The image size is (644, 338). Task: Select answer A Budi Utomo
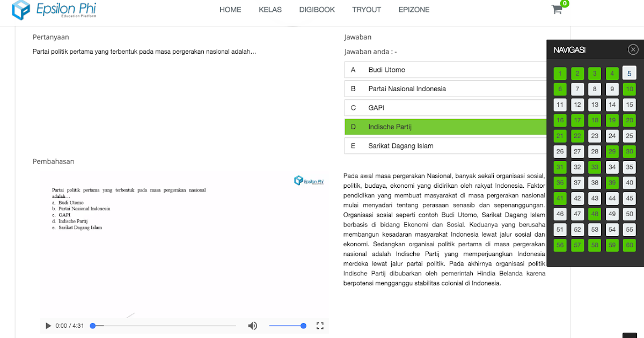[445, 70]
